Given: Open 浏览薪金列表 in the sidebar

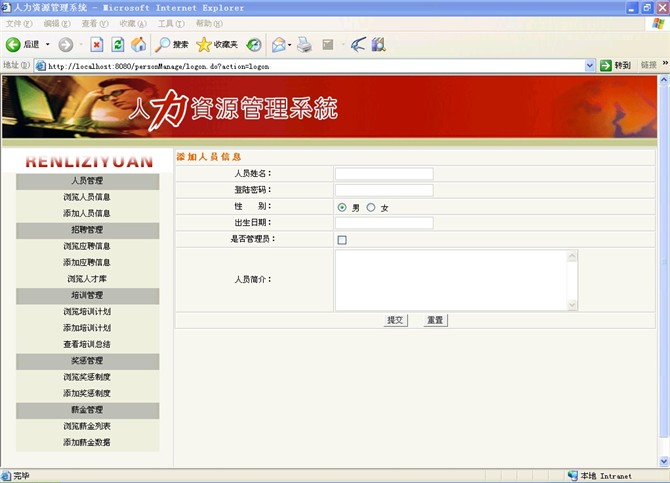Looking at the screenshot, I should (87, 426).
